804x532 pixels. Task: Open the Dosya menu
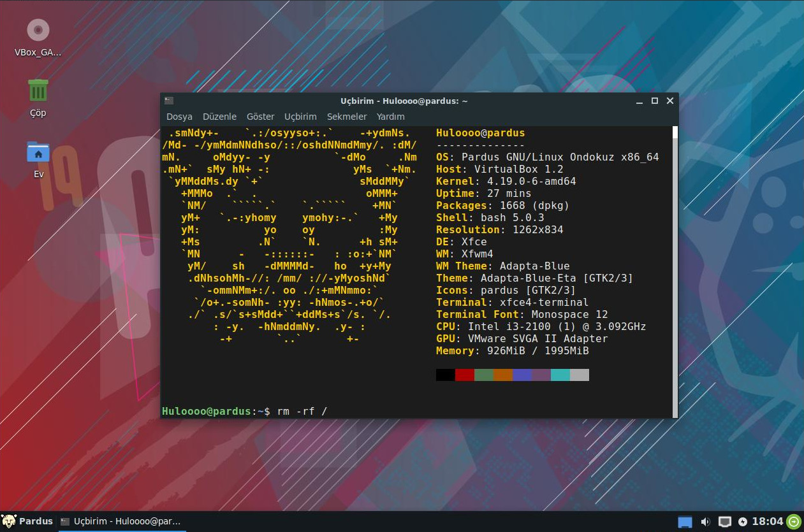(179, 117)
